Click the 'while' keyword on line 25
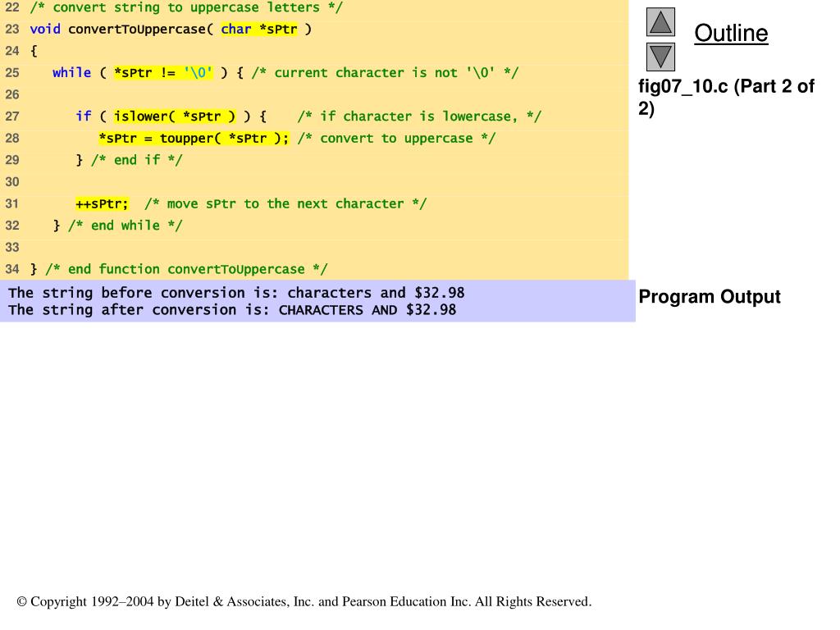The width and height of the screenshot is (840, 630). point(72,72)
